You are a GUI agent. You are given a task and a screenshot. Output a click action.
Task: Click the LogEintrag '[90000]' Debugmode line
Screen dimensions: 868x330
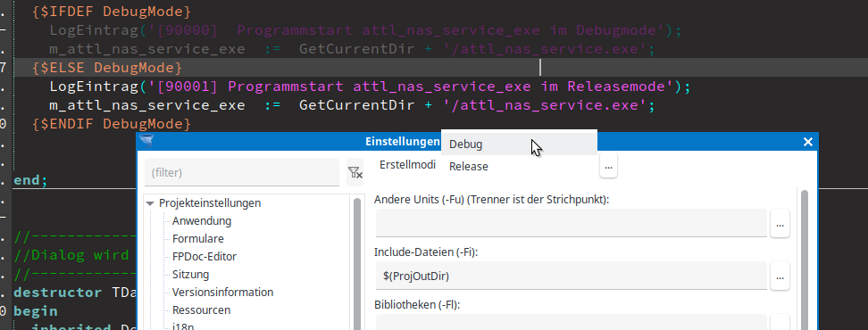pos(366,29)
